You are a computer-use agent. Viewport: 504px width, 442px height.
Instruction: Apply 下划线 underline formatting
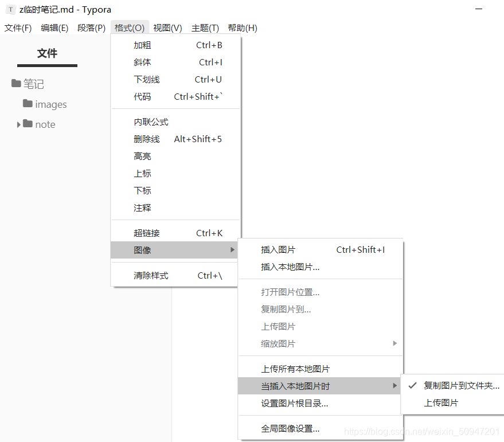tap(175, 79)
